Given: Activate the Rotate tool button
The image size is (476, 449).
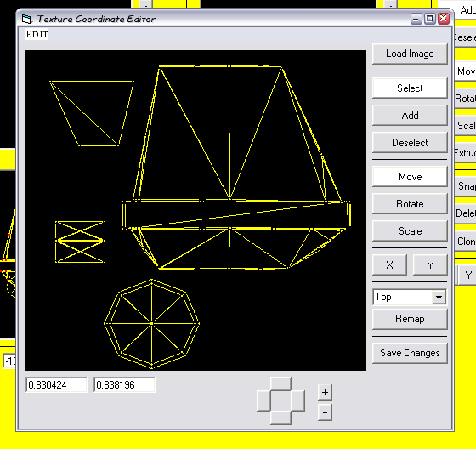Looking at the screenshot, I should [410, 204].
